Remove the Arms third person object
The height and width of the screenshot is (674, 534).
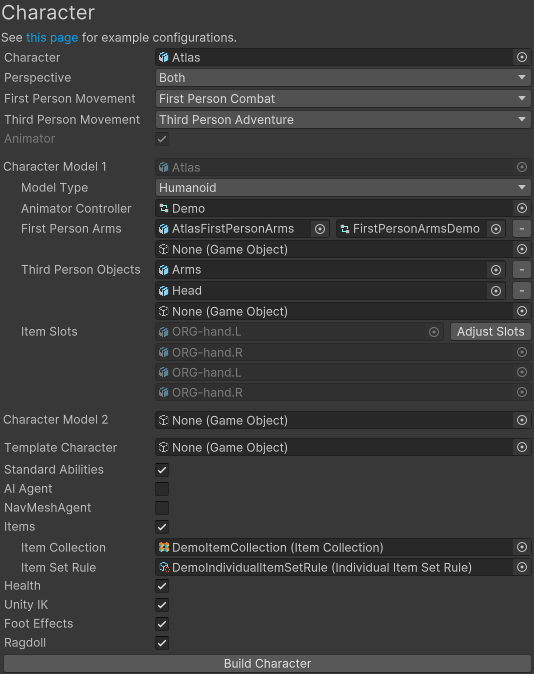522,270
